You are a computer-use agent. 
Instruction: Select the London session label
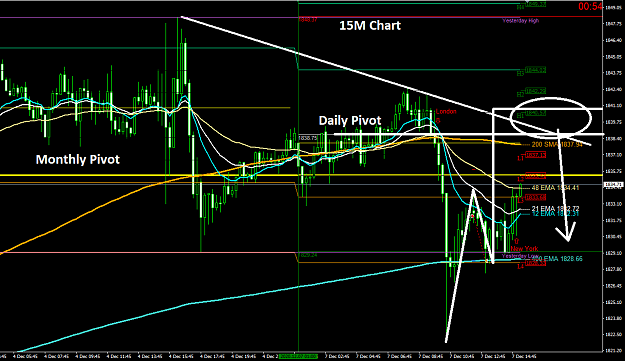point(446,112)
